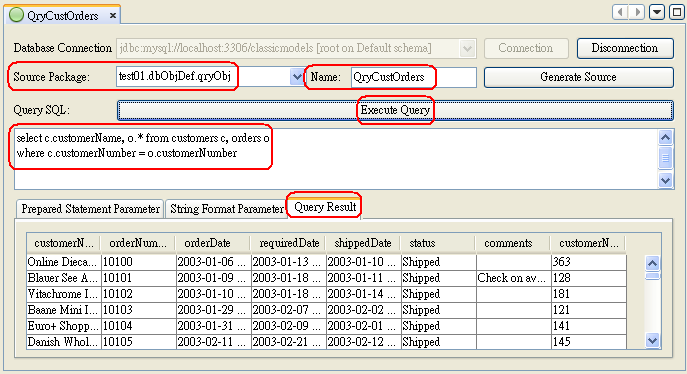
Task: Click customer number cell 121
Action: (x=588, y=310)
